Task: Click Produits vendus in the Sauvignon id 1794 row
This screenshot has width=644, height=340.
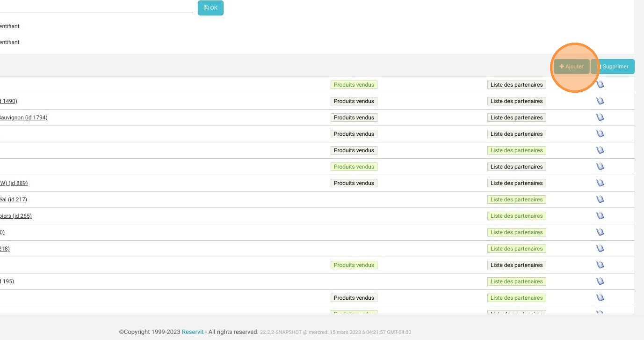Action: point(354,118)
